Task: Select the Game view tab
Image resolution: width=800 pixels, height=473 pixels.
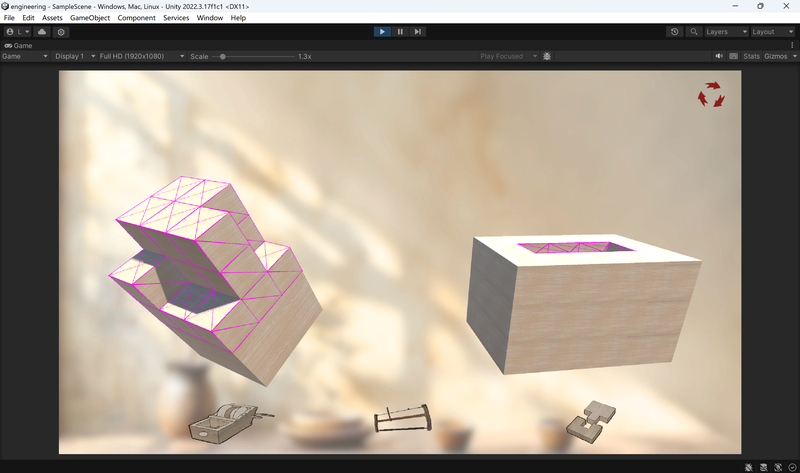Action: click(x=18, y=45)
